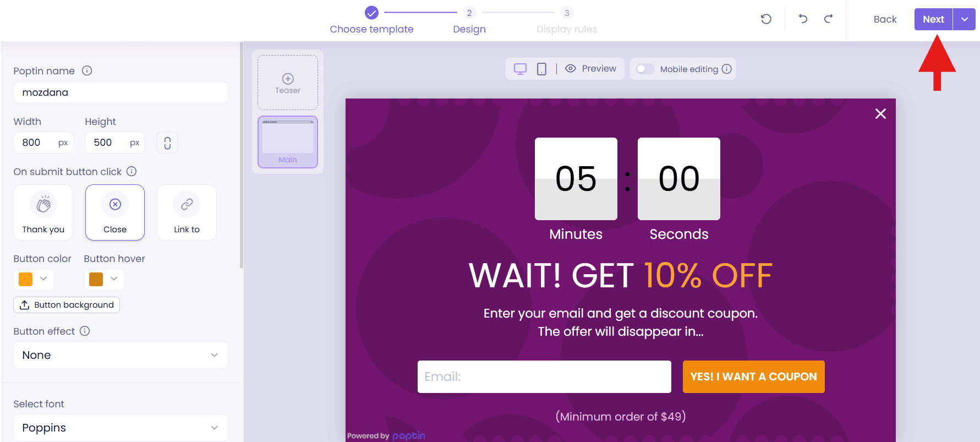Expand the Select font Poppins dropdown
980x442 pixels.
pos(121,428)
